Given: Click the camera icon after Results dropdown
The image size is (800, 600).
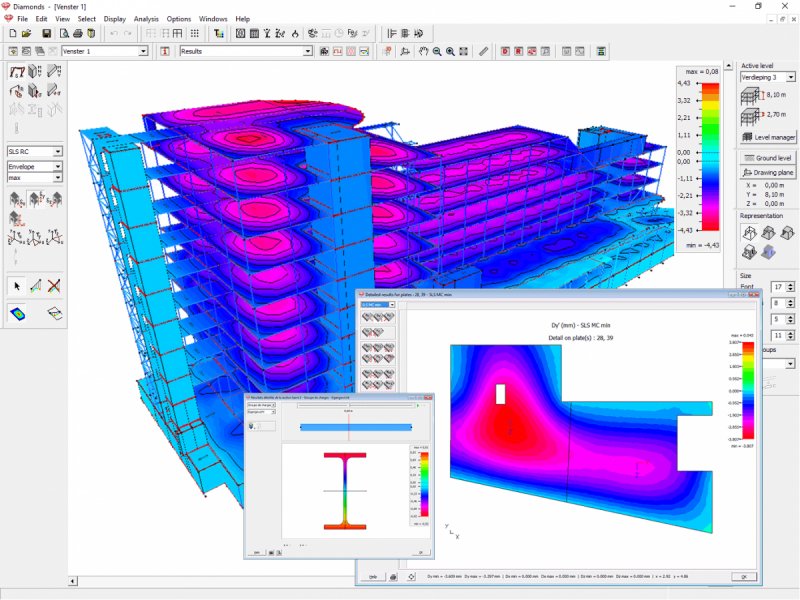Looking at the screenshot, I should [x=324, y=52].
